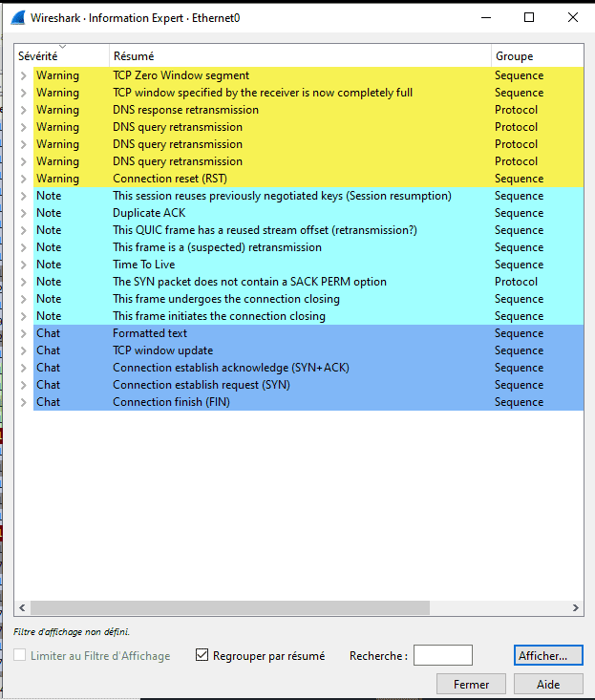595x700 pixels.
Task: Expand the suspected retransmission row
Action: 24,247
